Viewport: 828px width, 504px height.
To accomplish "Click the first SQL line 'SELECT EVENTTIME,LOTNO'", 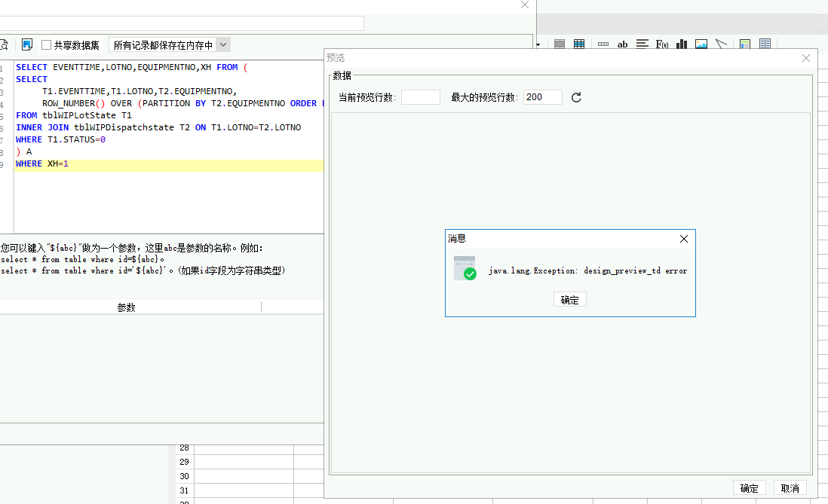I will click(x=131, y=68).
